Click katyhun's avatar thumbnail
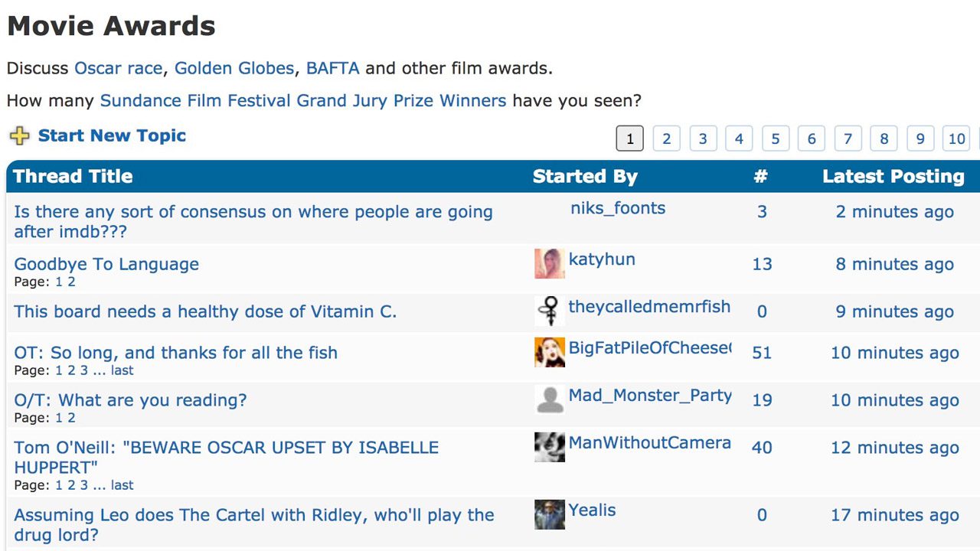This screenshot has width=980, height=551. tap(549, 263)
